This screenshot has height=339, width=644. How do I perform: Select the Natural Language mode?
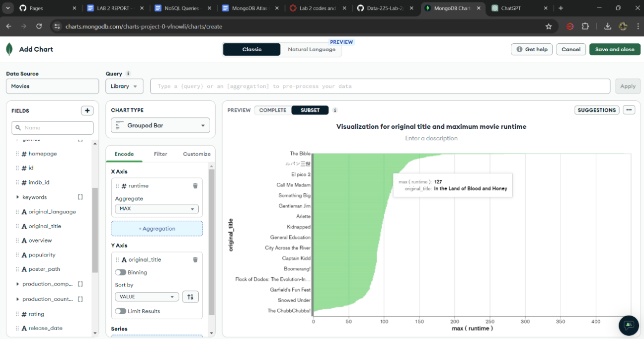coord(312,49)
